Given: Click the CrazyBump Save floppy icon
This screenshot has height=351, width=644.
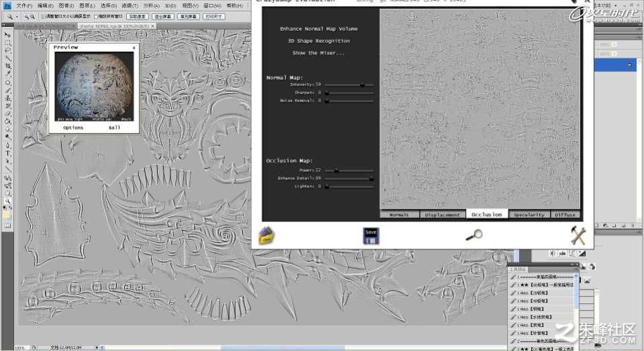Looking at the screenshot, I should pos(371,236).
